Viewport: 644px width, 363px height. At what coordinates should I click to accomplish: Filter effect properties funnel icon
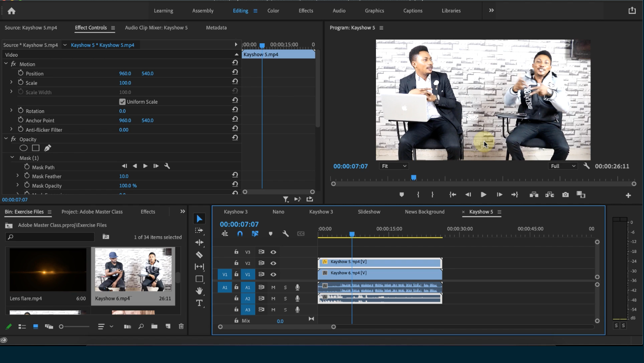click(286, 199)
